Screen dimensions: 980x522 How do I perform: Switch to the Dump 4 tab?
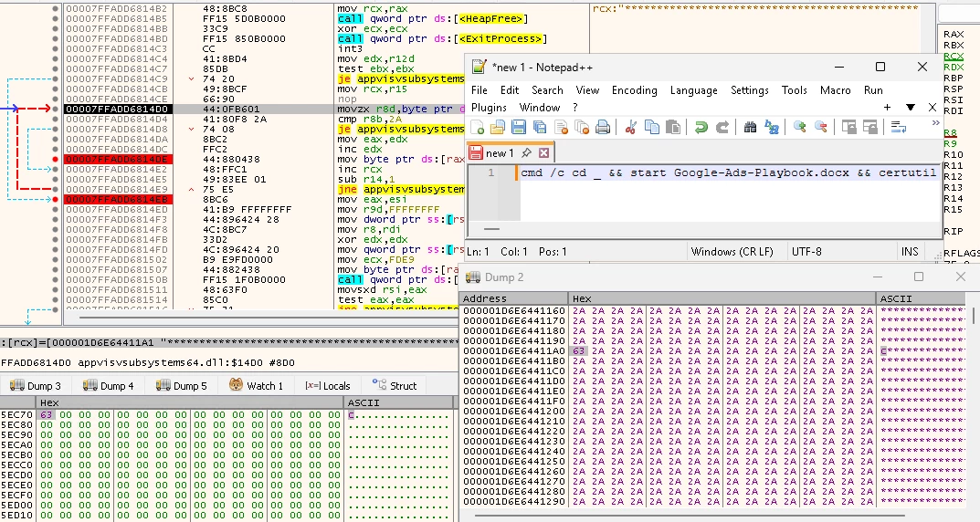pos(108,385)
